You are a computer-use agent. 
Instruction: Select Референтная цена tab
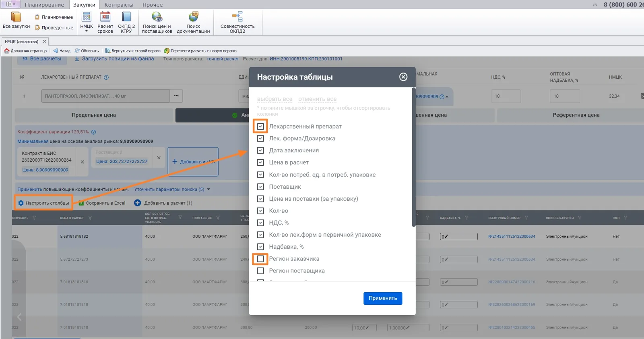576,115
